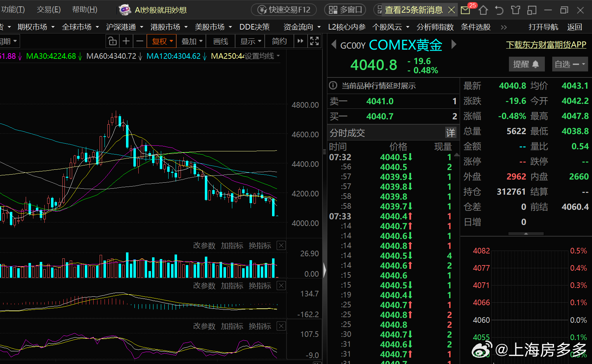Open the DDE决策 tab
592x364 pixels.
coord(254,27)
